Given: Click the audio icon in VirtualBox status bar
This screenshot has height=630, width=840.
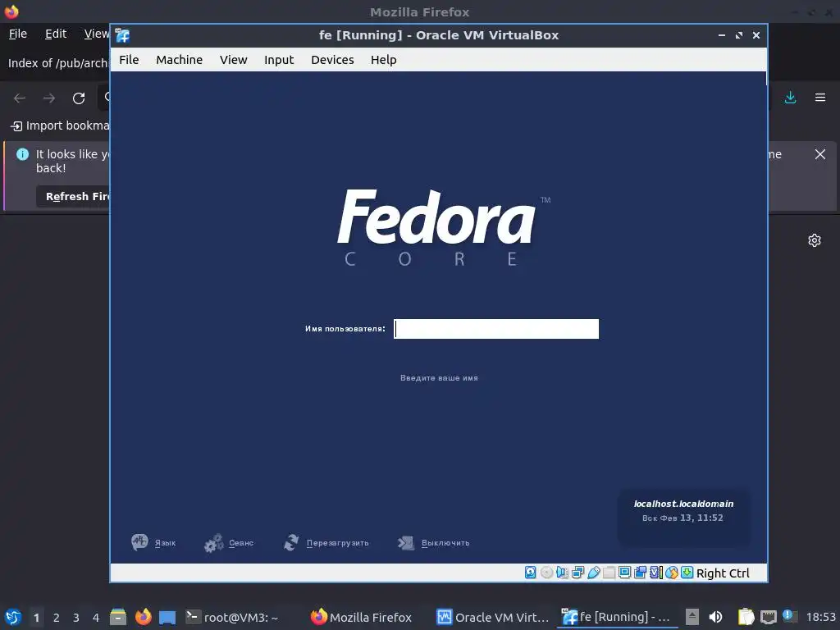Looking at the screenshot, I should tap(562, 573).
